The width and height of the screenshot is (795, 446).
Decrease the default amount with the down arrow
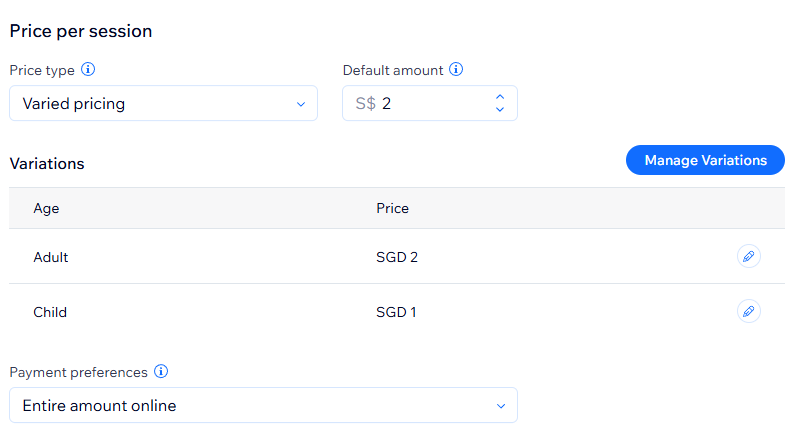500,109
